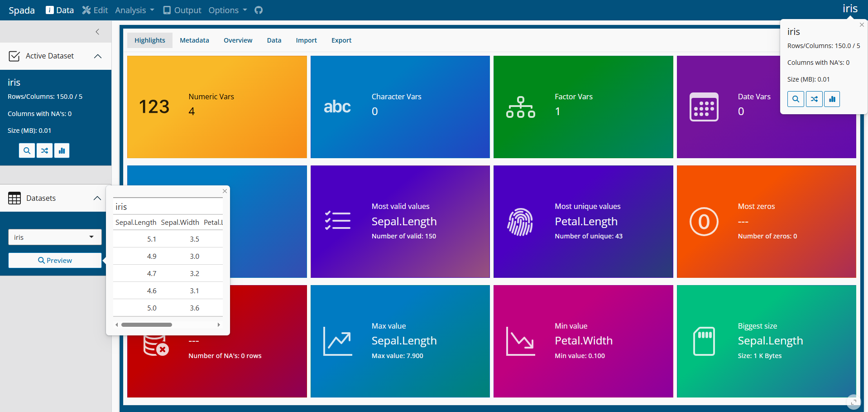Open the Analysis menu
Image resolution: width=868 pixels, height=412 pixels.
134,10
